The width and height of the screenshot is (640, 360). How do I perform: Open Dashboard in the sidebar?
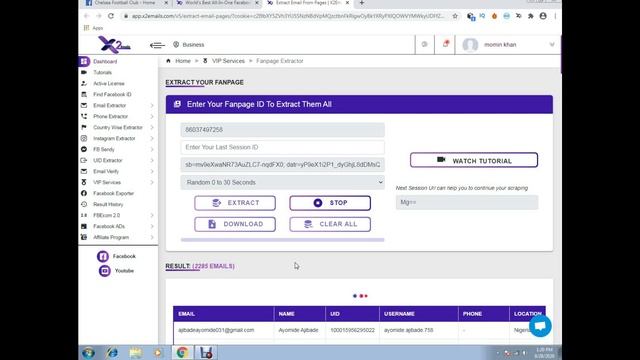coord(104,62)
